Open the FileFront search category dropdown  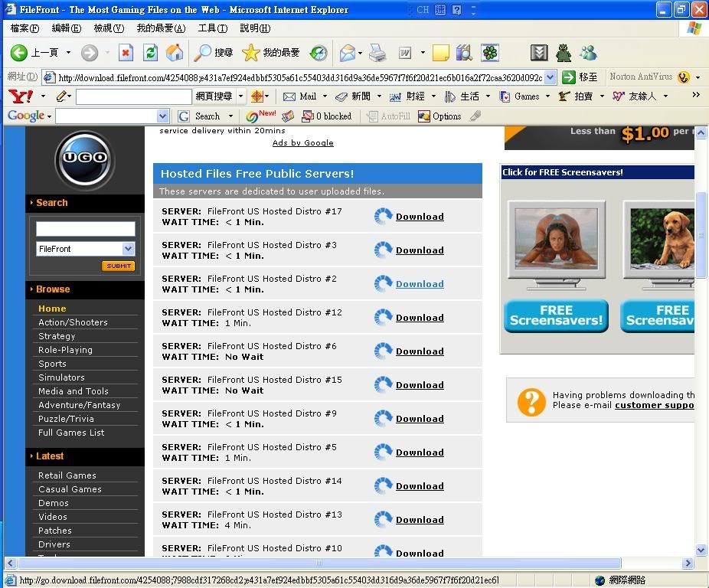tap(129, 248)
